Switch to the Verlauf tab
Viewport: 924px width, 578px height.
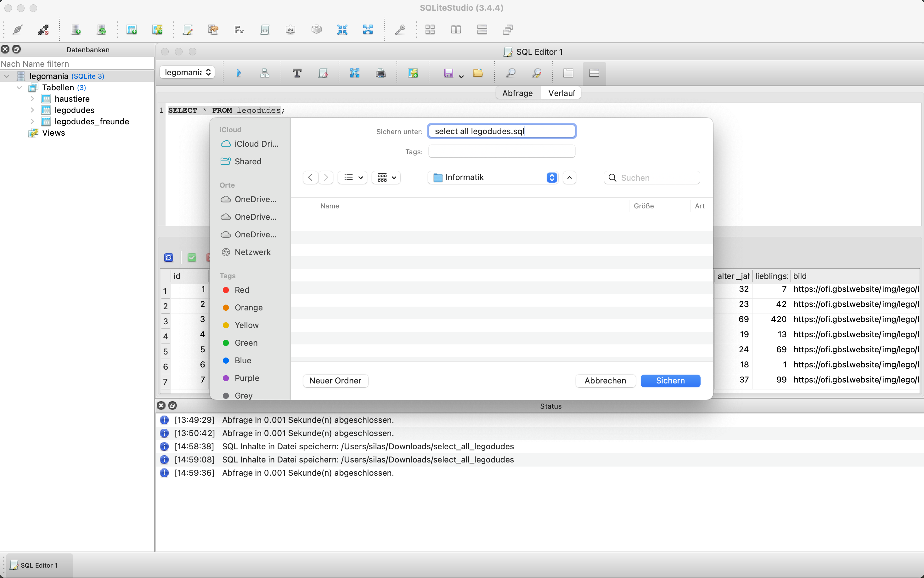point(561,93)
